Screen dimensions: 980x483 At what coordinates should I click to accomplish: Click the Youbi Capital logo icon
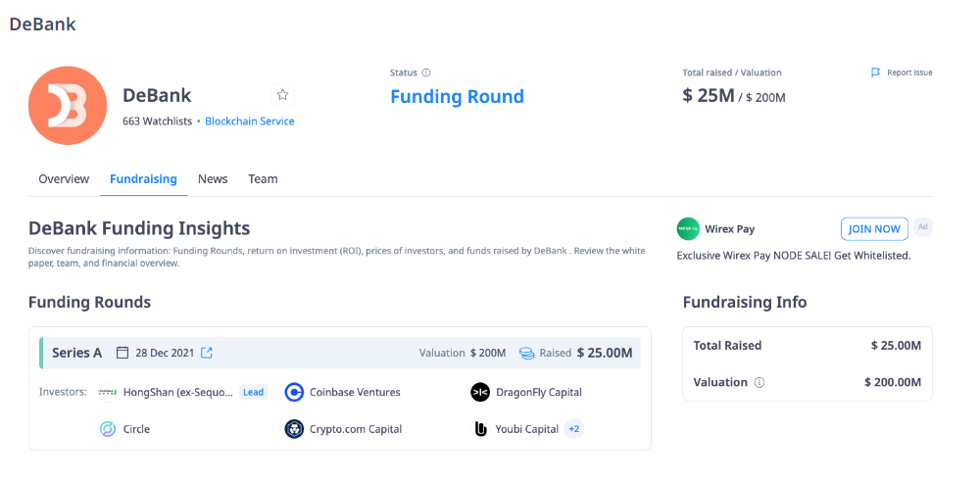click(480, 429)
